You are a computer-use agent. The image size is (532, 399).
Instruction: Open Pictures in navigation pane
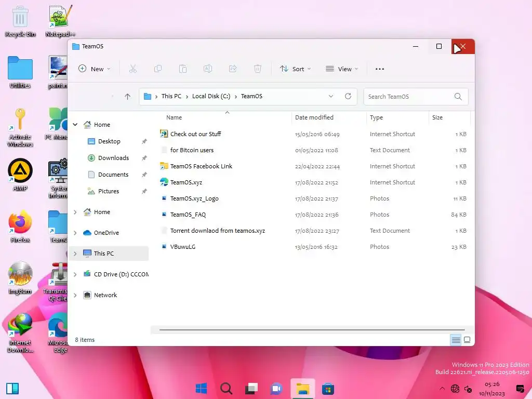tap(109, 191)
